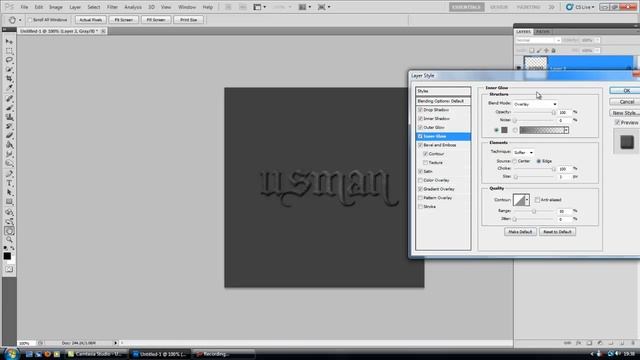Viewport: 640px width, 360px height.
Task: Select the Blur tool
Action: [x=9, y=154]
